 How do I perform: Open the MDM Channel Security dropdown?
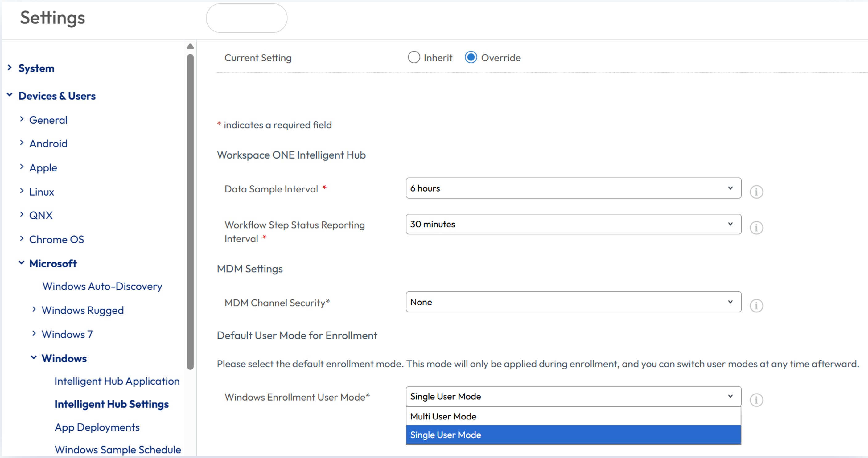click(573, 302)
